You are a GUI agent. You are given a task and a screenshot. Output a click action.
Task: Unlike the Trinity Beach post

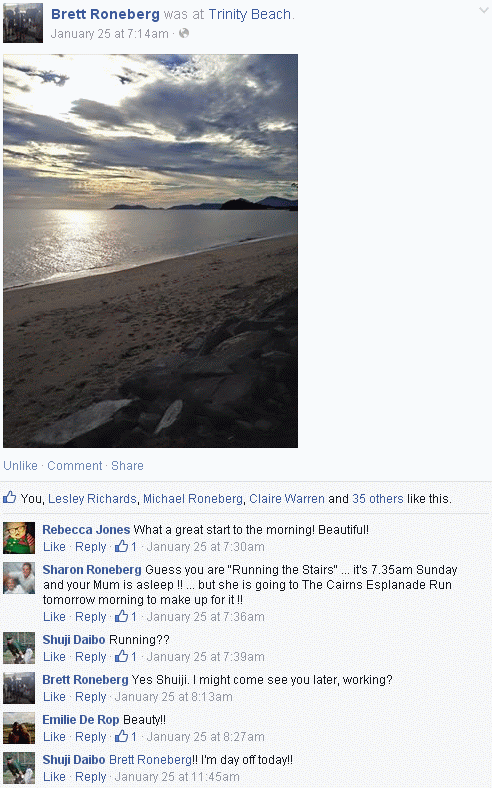coord(21,466)
